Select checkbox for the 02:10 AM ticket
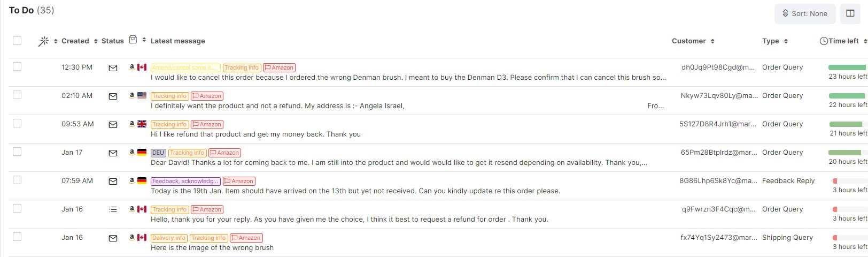 point(17,95)
